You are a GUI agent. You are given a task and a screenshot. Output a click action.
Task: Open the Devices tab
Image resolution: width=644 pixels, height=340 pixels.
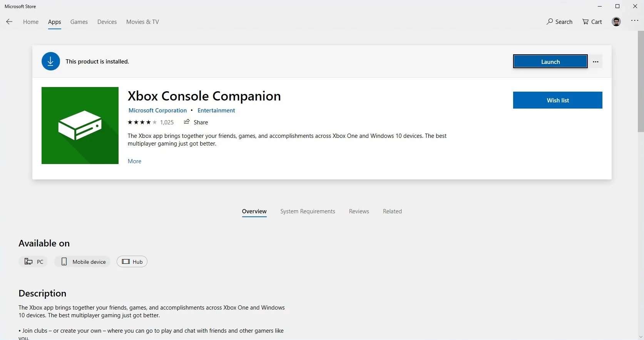(x=107, y=22)
